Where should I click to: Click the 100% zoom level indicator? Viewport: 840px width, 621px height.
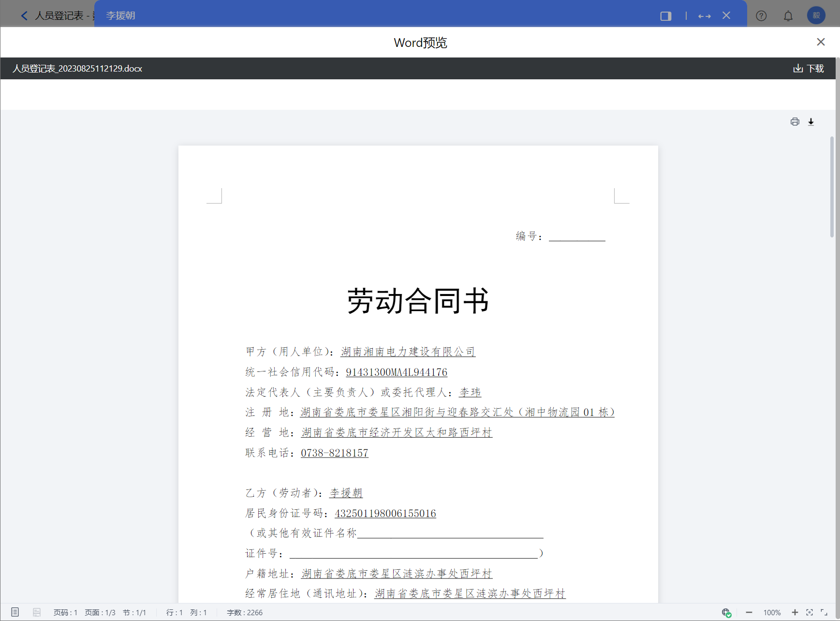click(772, 612)
